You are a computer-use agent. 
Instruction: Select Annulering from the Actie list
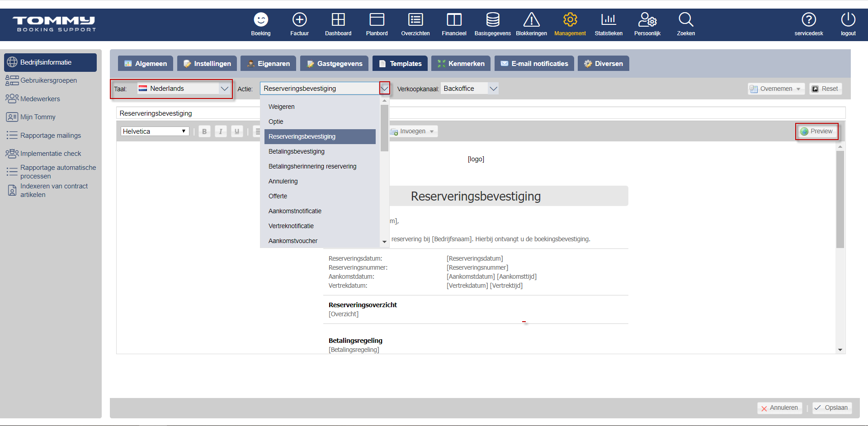click(320, 181)
